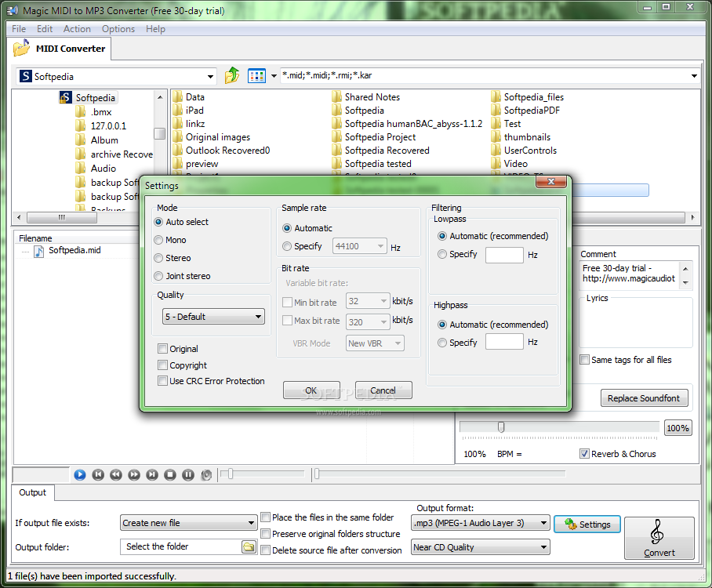
Task: Select Specify under Lowpass filtering
Action: pos(442,254)
